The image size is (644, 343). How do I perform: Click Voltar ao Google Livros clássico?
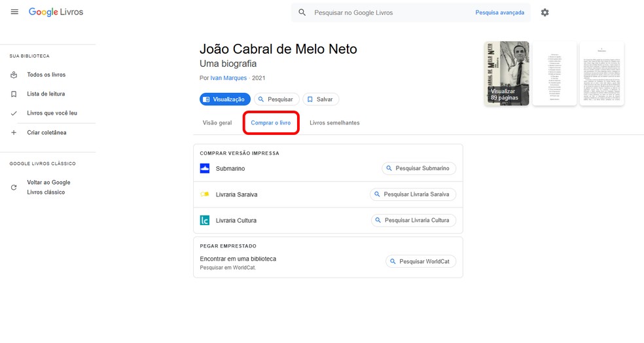(48, 187)
